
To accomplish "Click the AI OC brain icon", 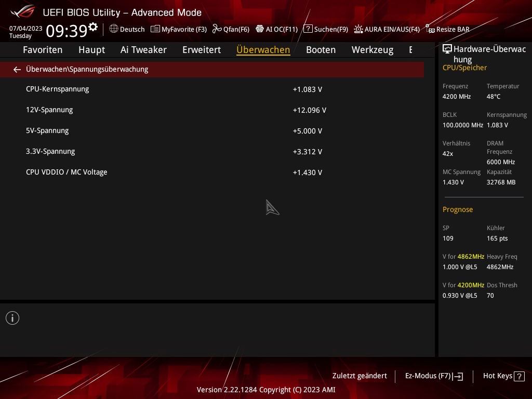I will click(260, 29).
